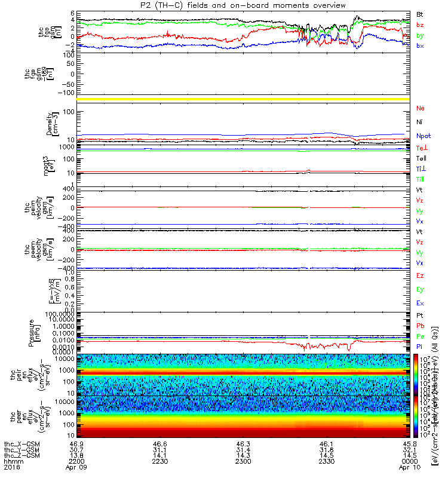Click the yellow status bar strip

243,99
